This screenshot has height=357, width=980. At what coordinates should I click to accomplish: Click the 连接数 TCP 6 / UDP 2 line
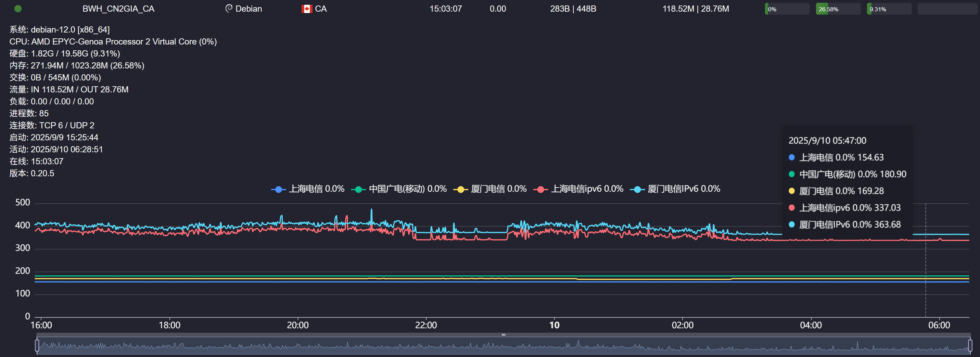pyautogui.click(x=52, y=126)
